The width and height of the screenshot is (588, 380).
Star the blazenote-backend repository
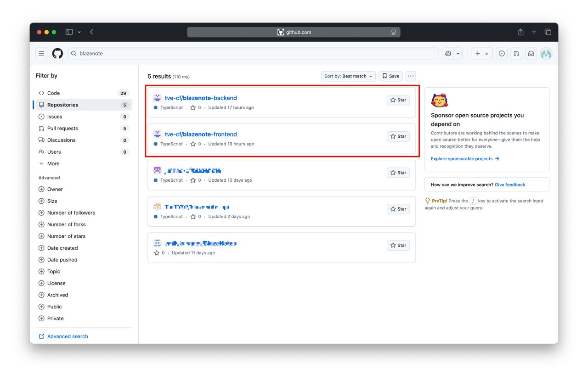(398, 100)
